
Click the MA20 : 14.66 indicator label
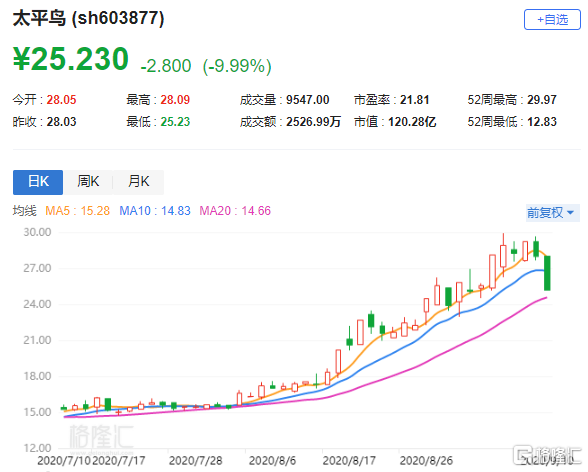point(235,211)
